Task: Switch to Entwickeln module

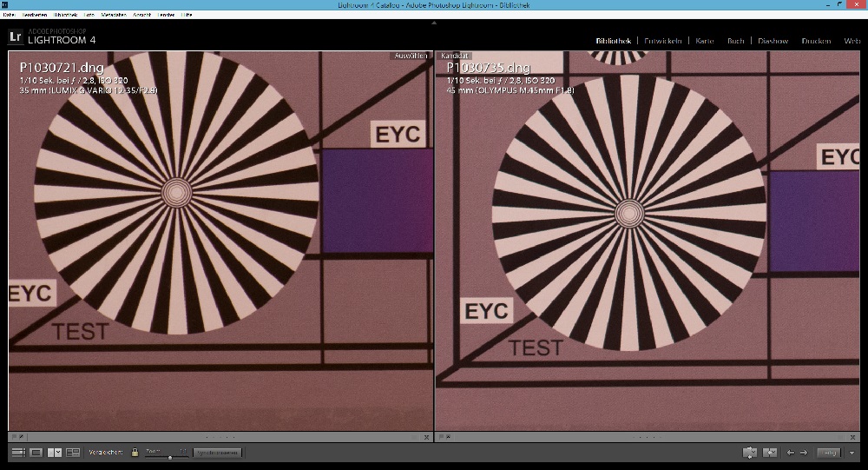Action: click(662, 41)
